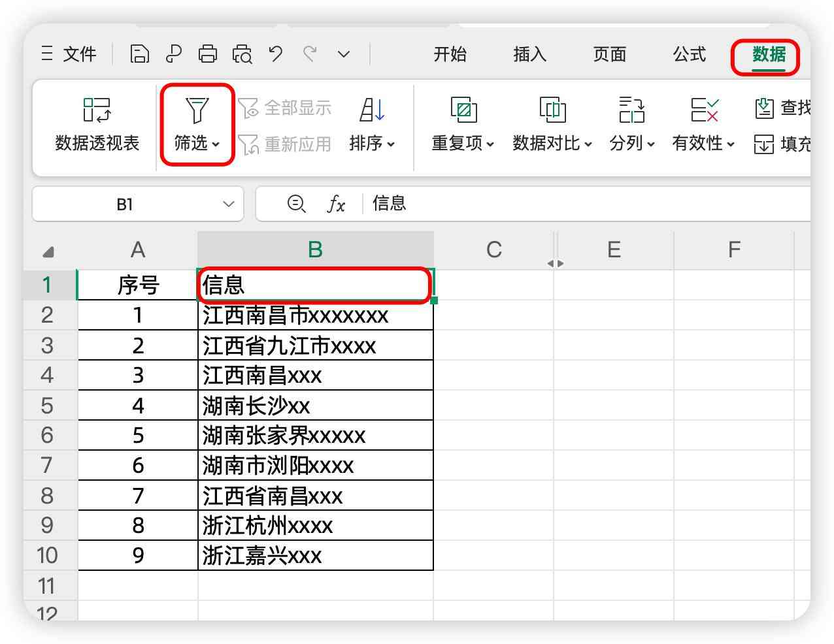Screen dimensions: 834x644
Task: Click the Print icon
Action: pos(208,54)
